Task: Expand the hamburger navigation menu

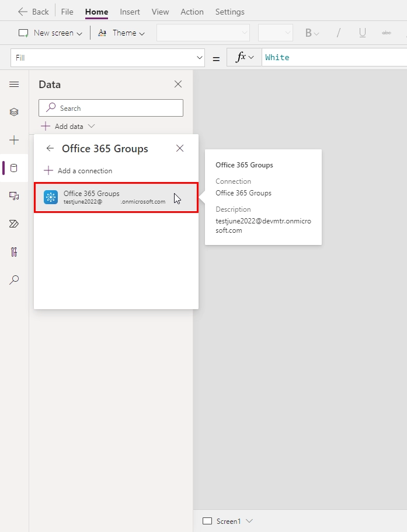Action: click(14, 84)
